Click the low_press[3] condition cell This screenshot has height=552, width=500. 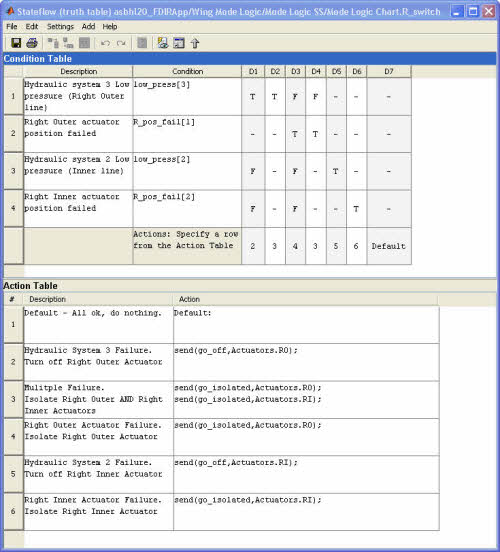point(187,96)
